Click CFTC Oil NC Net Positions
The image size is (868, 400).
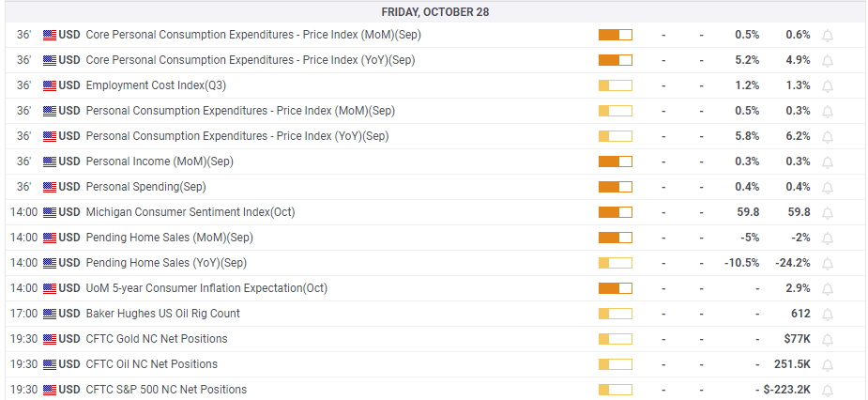tap(151, 364)
